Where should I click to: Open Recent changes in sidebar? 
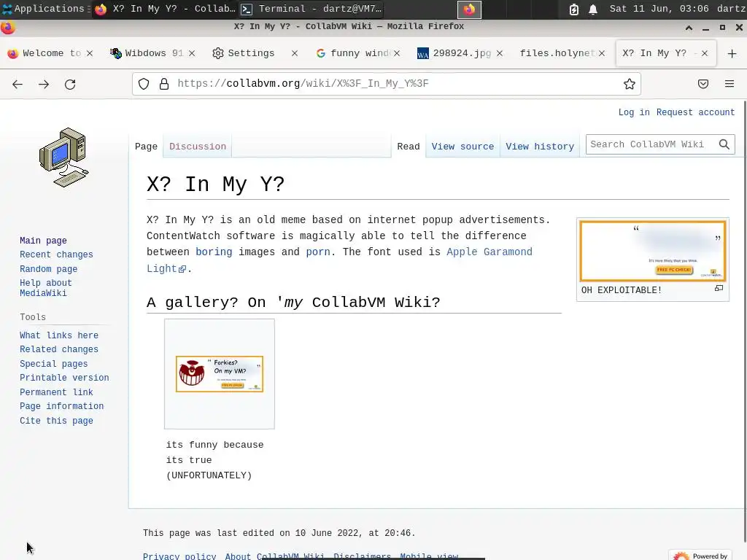56,254
